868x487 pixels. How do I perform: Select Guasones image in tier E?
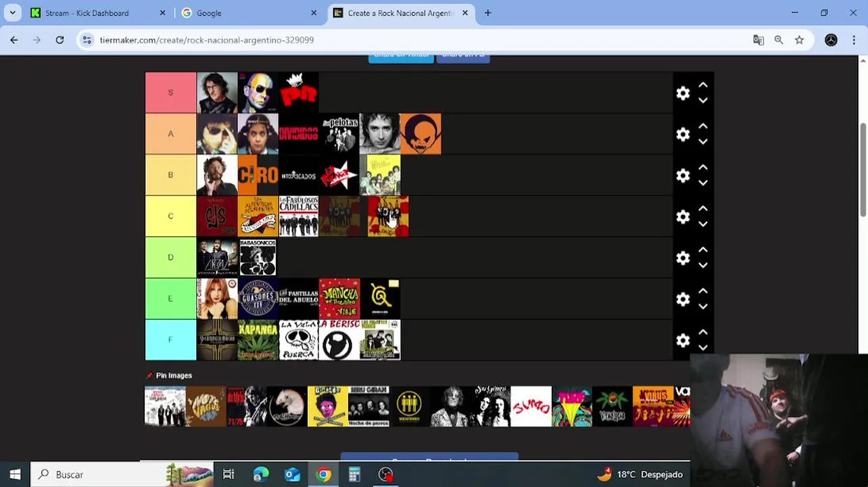258,299
